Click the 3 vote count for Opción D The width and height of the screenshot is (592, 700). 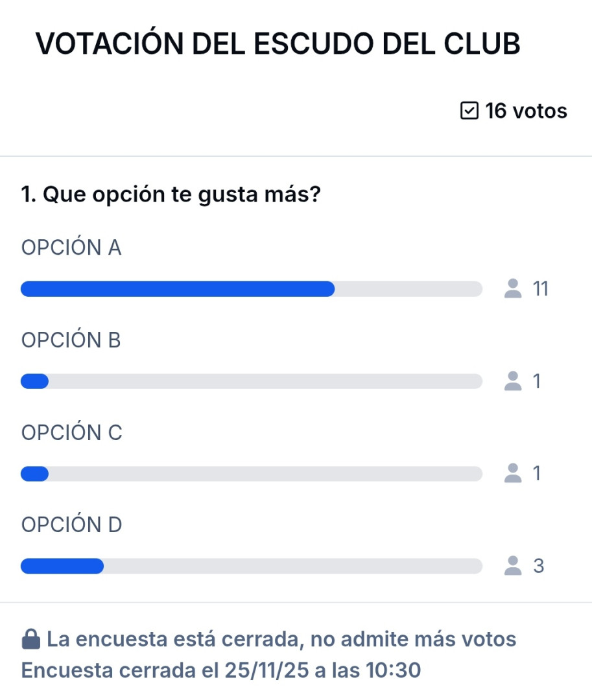(538, 566)
